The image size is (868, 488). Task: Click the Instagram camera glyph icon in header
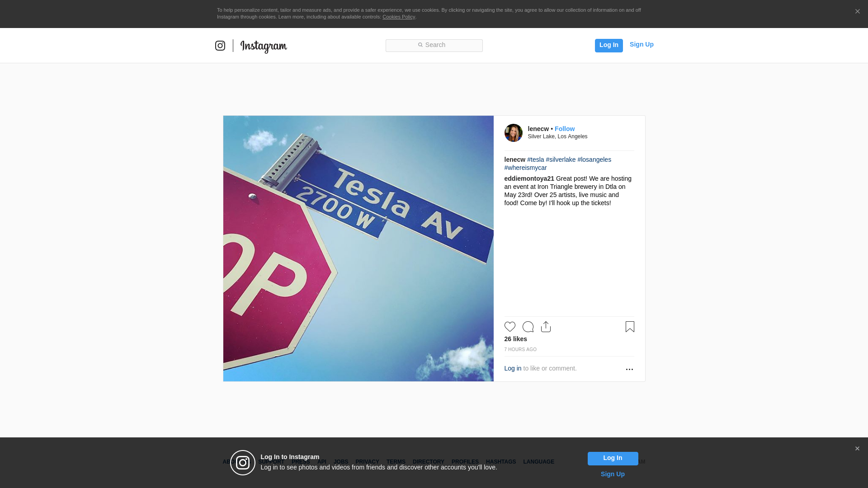[220, 46]
